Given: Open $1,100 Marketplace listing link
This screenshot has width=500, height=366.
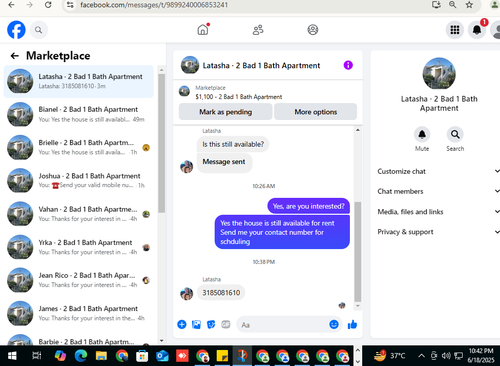Looking at the screenshot, I should coord(239,97).
